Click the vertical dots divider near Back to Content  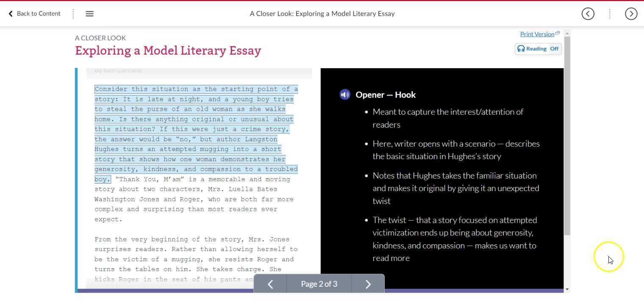pyautogui.click(x=73, y=13)
